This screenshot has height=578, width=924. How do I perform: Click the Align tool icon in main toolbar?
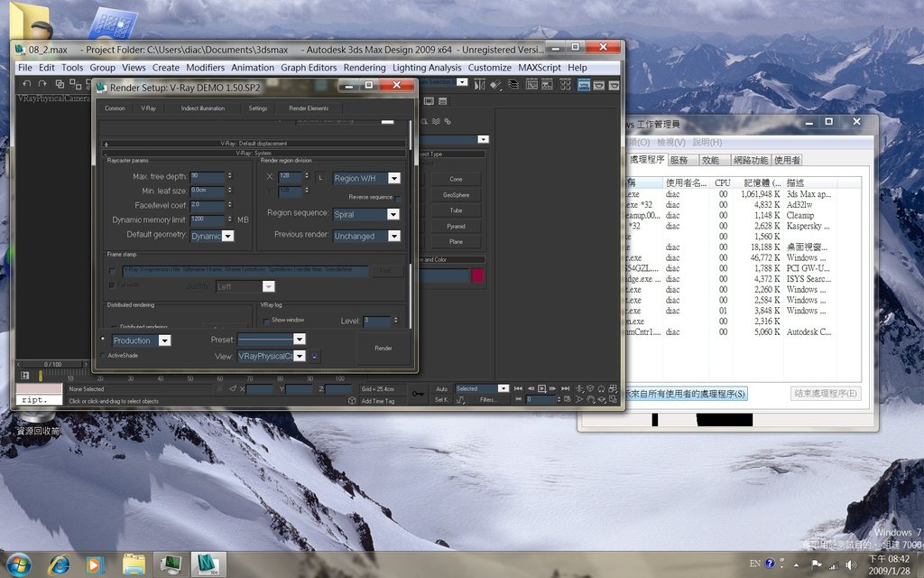coord(496,85)
